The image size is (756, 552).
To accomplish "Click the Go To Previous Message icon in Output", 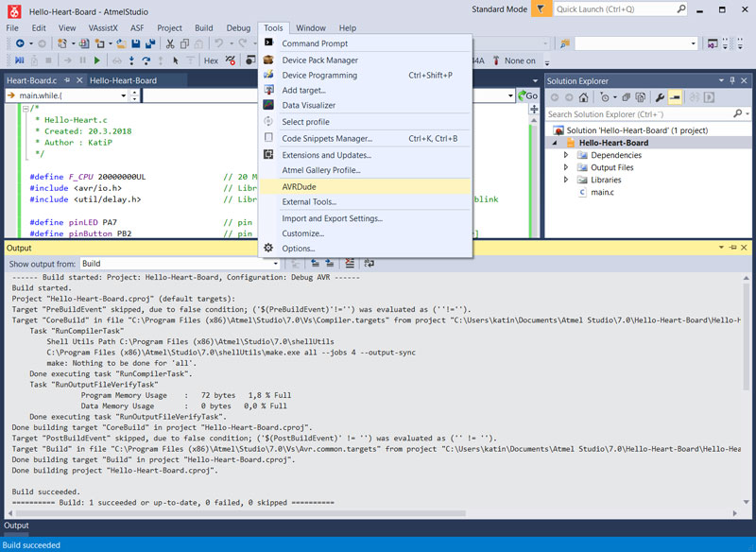I will point(315,263).
